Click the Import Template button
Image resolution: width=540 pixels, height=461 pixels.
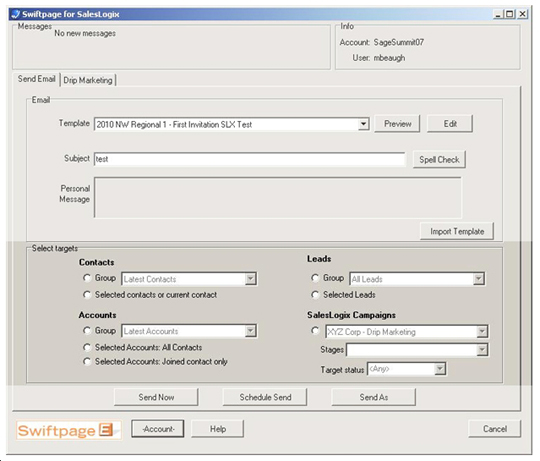457,231
